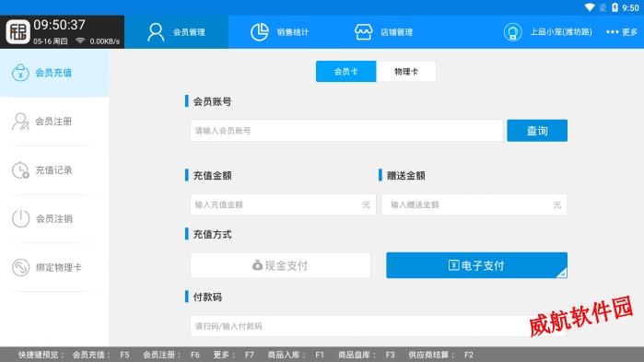Click the 查询 button
The image size is (644, 362).
pyautogui.click(x=537, y=131)
